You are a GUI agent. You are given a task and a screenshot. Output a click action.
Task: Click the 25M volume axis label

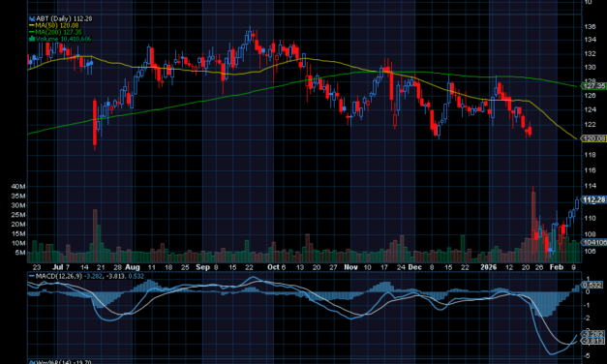[x=18, y=215]
